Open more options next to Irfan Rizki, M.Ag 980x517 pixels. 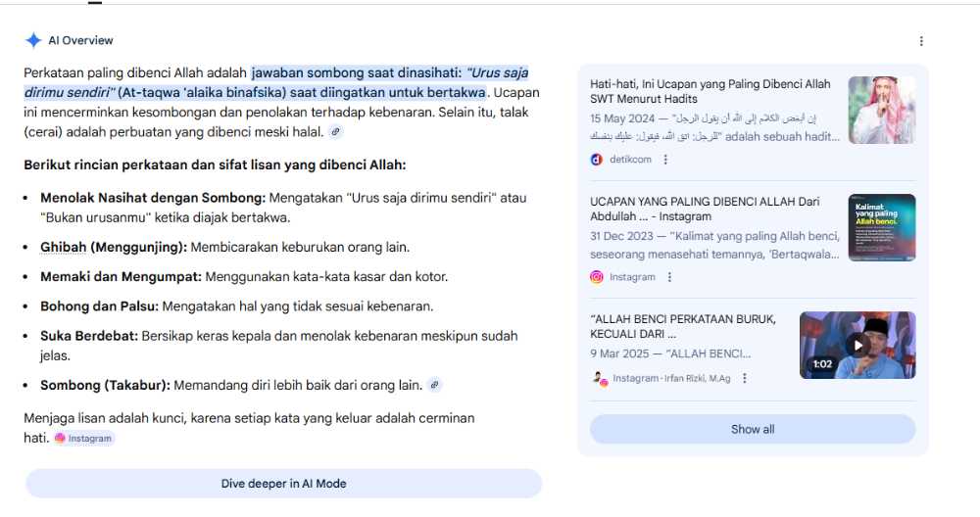(745, 378)
